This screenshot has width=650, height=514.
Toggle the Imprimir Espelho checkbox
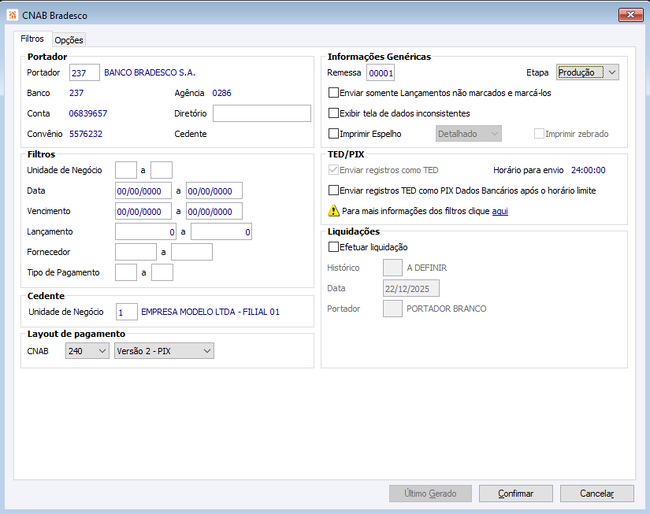click(x=333, y=133)
